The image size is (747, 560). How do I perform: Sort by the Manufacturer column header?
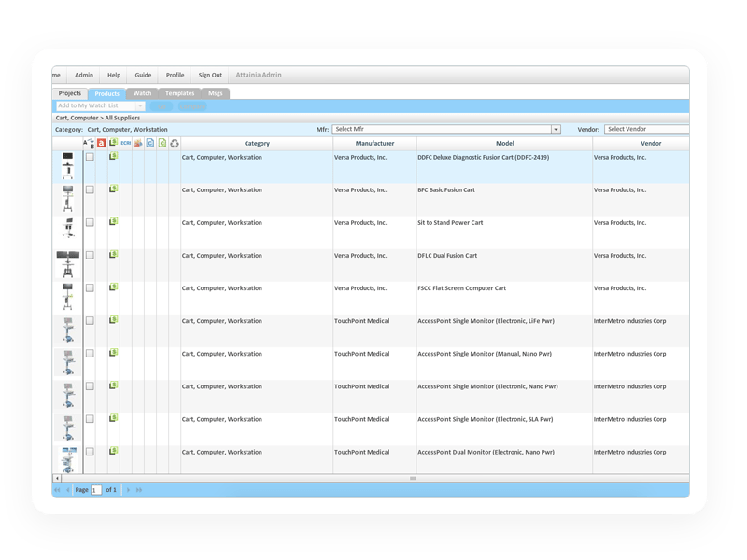click(375, 144)
